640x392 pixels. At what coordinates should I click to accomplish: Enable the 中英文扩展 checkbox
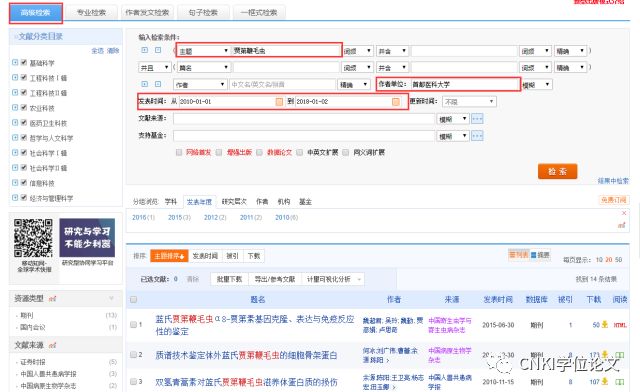click(x=300, y=152)
